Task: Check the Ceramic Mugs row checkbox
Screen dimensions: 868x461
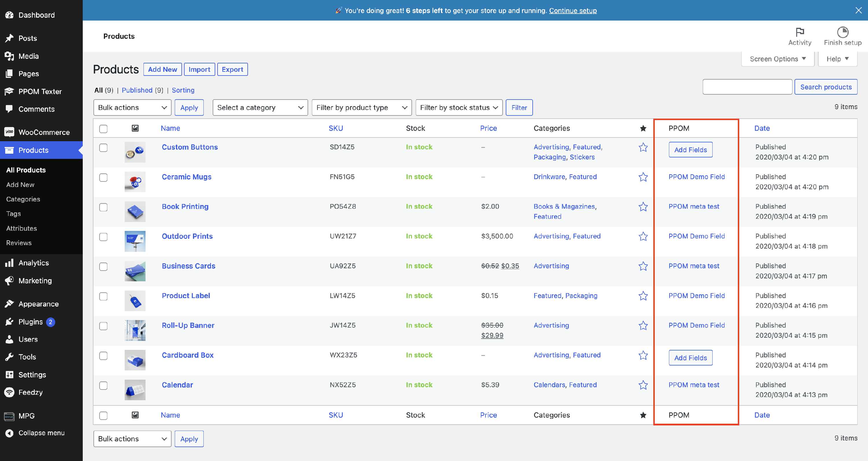Action: (104, 178)
